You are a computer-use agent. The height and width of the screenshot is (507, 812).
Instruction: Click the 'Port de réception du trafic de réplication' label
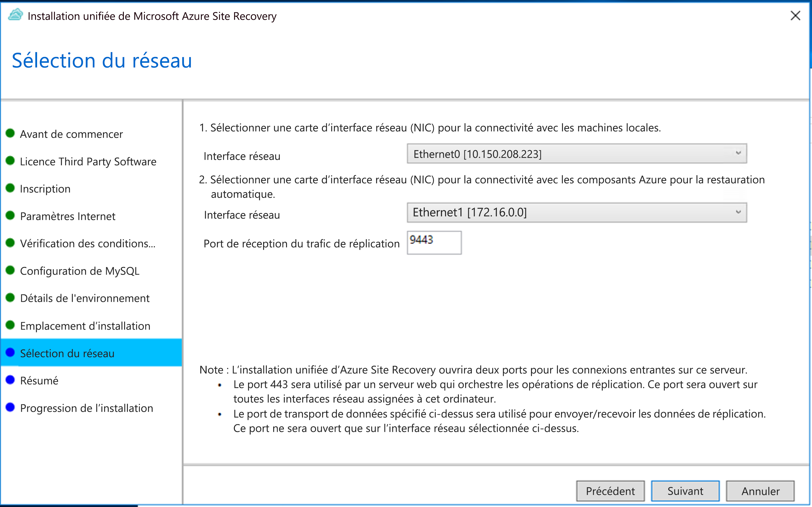(301, 244)
